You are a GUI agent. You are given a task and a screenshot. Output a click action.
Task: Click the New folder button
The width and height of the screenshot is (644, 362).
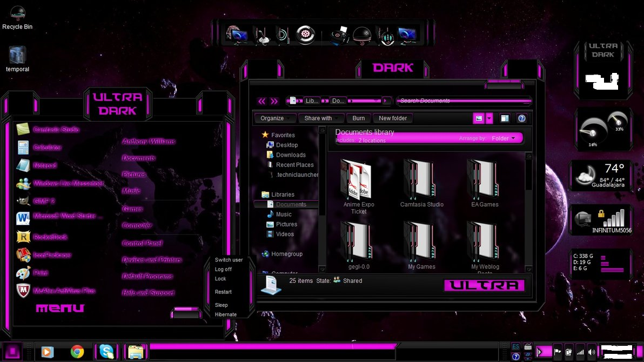(393, 118)
